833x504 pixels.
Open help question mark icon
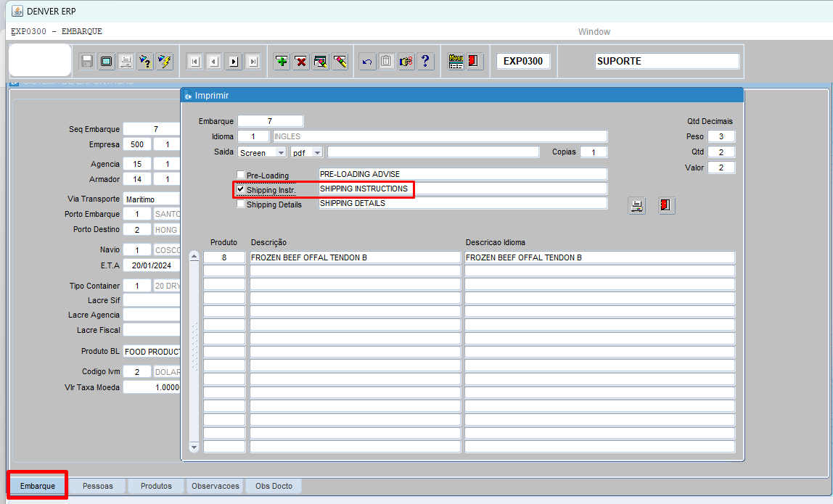pyautogui.click(x=425, y=62)
